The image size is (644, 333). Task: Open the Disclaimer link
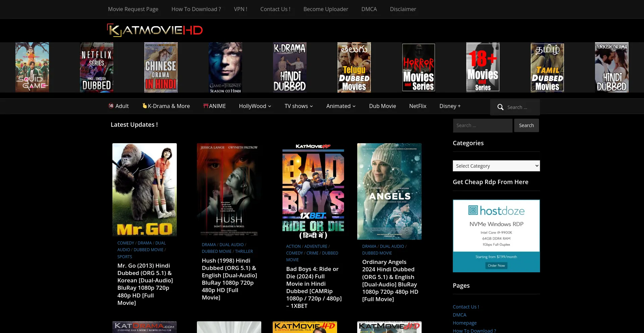(403, 9)
